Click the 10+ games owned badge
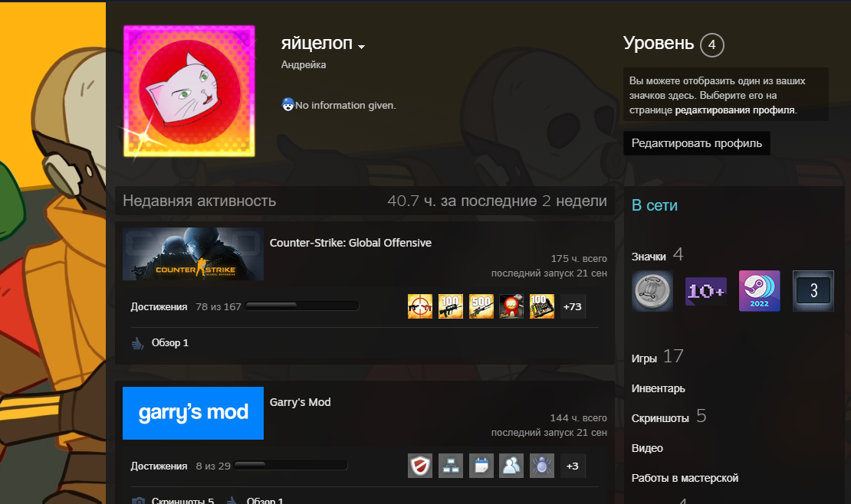Image resolution: width=851 pixels, height=504 pixels. point(705,291)
